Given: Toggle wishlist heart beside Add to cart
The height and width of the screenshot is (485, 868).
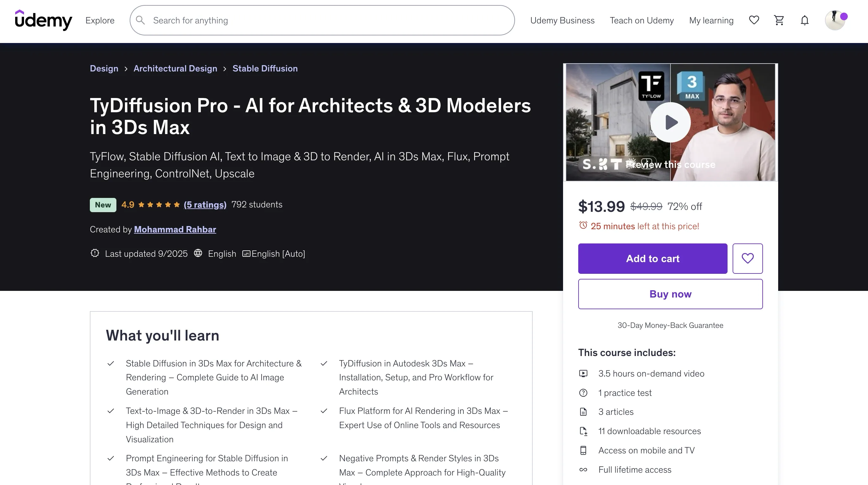Looking at the screenshot, I should coord(747,258).
